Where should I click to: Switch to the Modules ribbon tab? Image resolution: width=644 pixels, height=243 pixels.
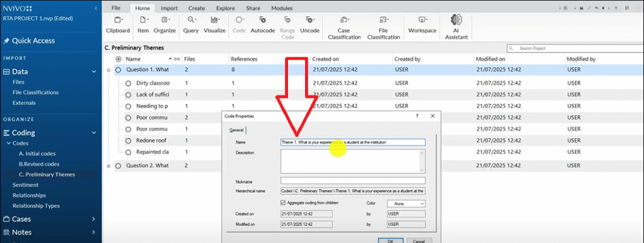click(282, 8)
